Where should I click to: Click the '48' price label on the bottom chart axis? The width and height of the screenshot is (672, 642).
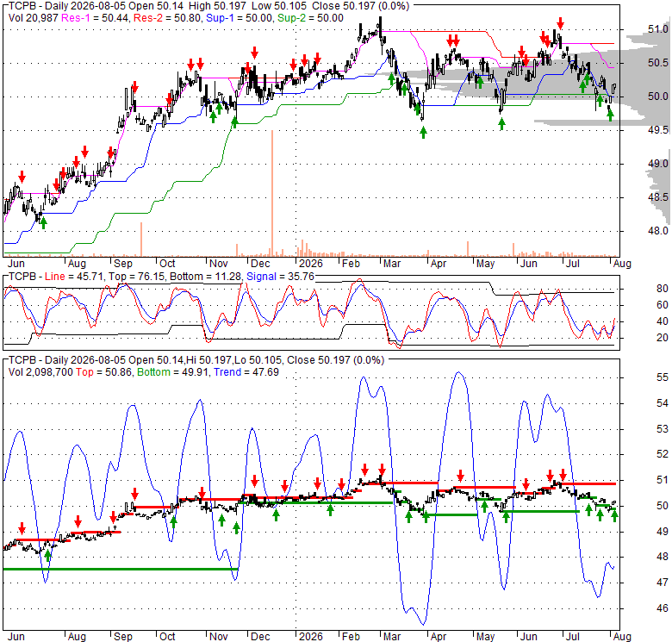coord(663,557)
